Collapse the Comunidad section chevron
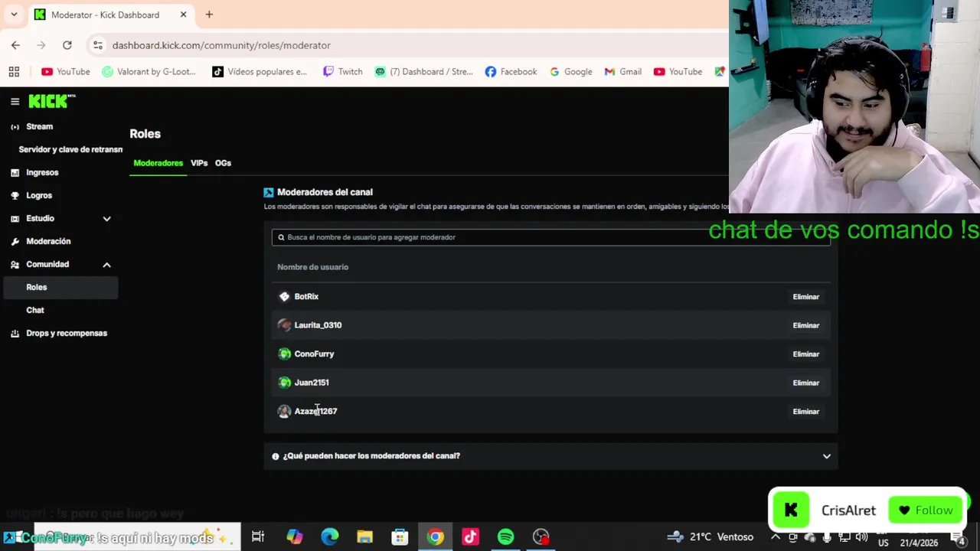Image resolution: width=980 pixels, height=551 pixels. 106,265
